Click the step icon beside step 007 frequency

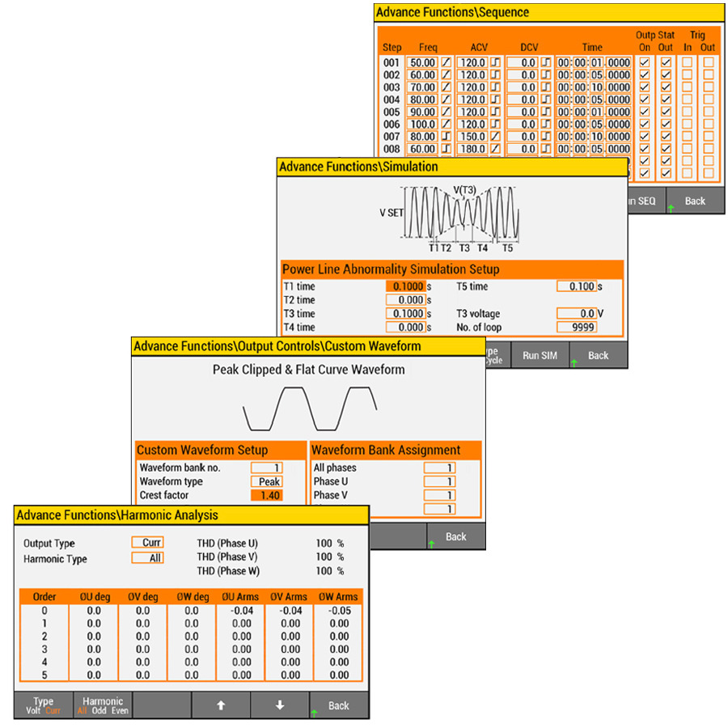(445, 137)
